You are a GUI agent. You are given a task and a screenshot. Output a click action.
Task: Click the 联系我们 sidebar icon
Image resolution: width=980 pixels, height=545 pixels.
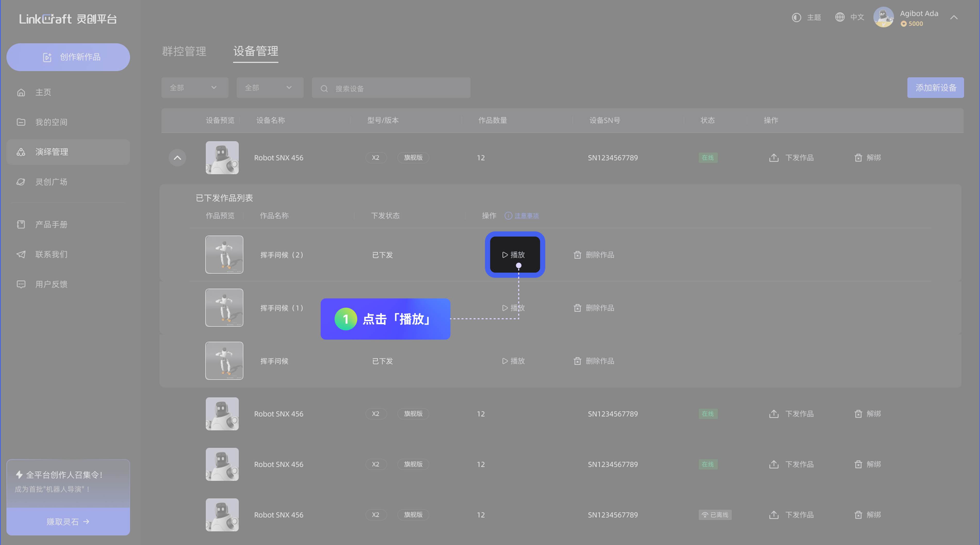click(x=21, y=254)
